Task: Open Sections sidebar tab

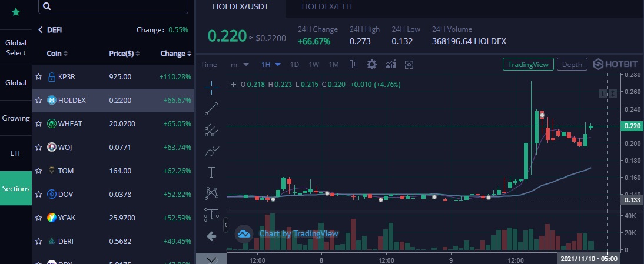Action: pos(16,189)
